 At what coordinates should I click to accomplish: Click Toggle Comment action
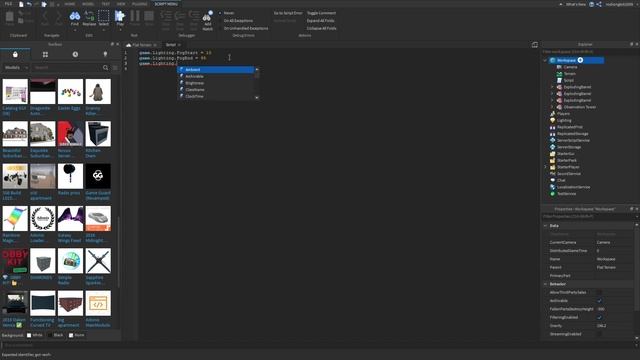[321, 13]
